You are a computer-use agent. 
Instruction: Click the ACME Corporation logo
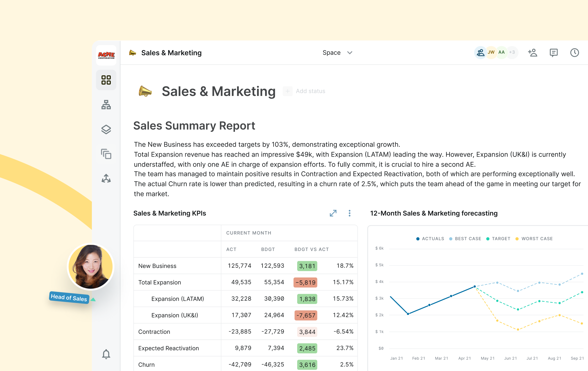tap(106, 55)
